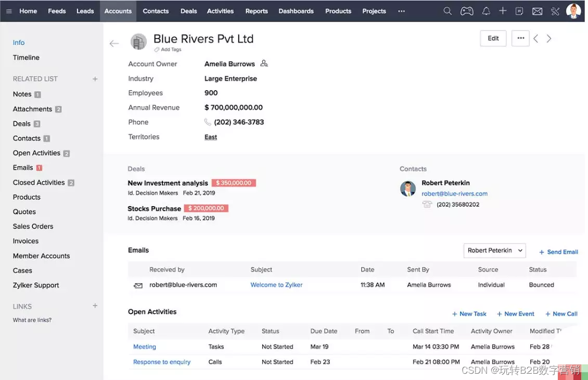Click the search magnifier icon
The height and width of the screenshot is (380, 588).
[448, 11]
